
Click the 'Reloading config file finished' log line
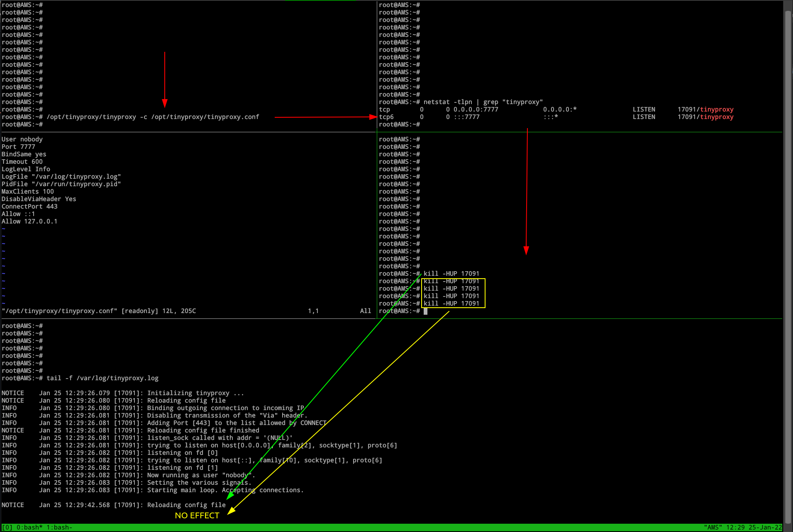click(130, 430)
